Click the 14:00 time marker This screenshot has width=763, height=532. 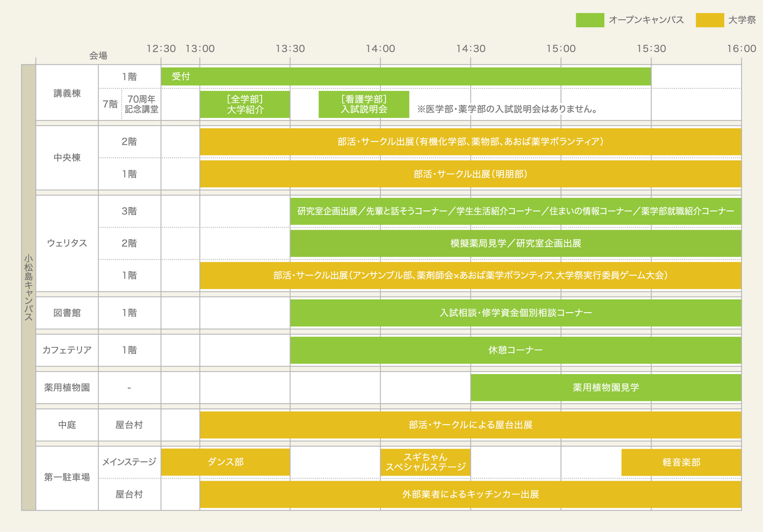(380, 49)
